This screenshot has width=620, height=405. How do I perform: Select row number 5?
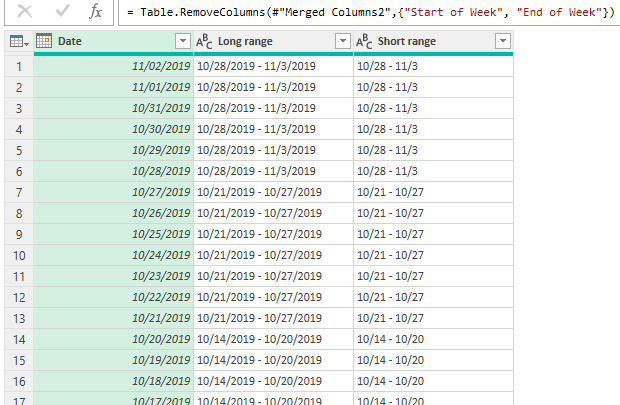19,150
